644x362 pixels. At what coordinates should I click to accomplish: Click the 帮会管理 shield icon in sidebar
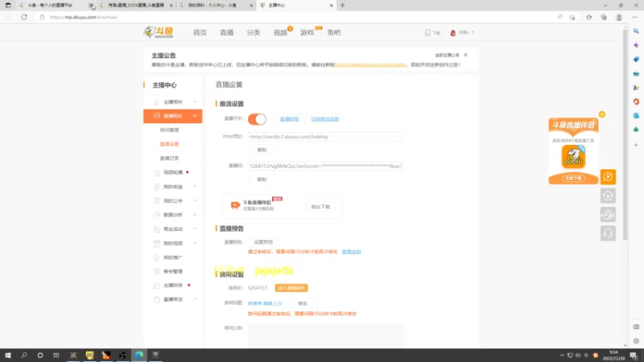click(156, 271)
